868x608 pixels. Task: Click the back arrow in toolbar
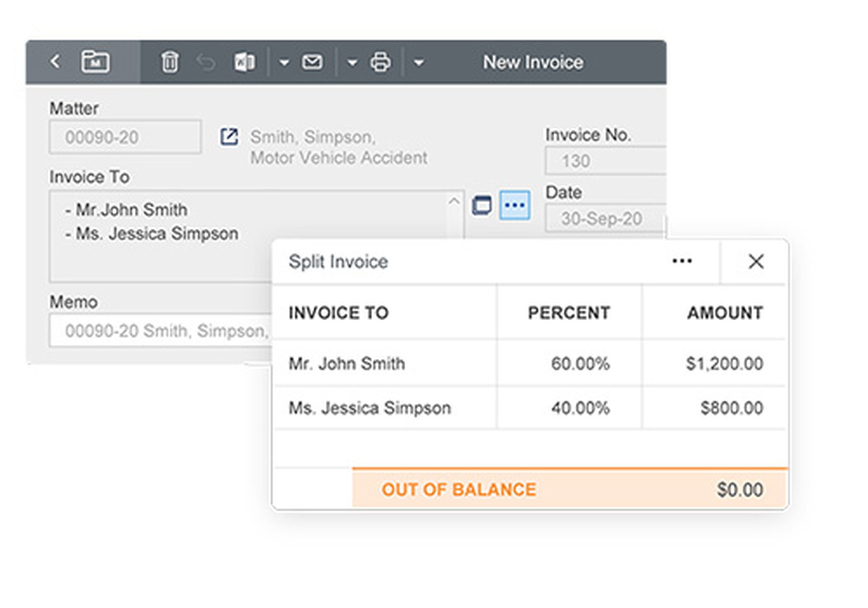(x=55, y=61)
